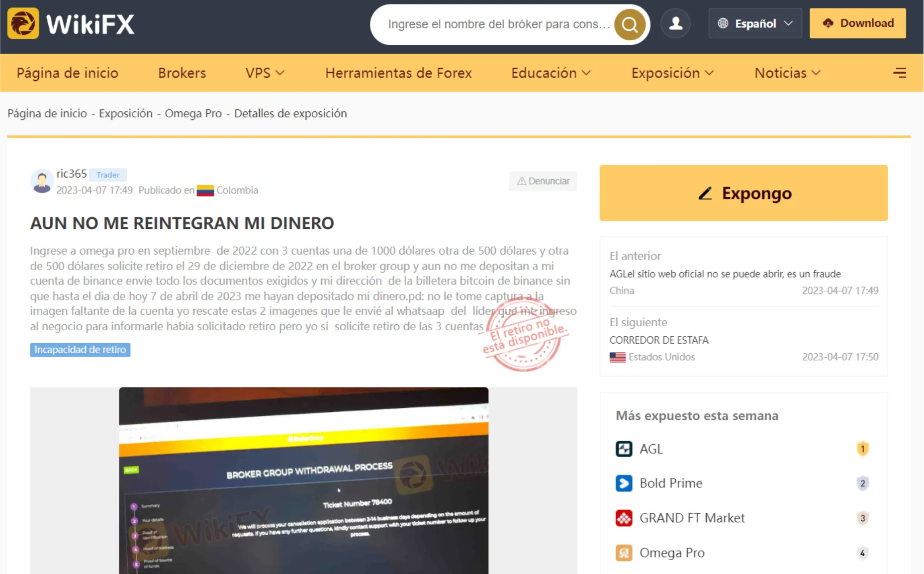Open next post CORREDOR DE ESTAFA
Viewport: 924px width, 574px height.
tap(659, 340)
